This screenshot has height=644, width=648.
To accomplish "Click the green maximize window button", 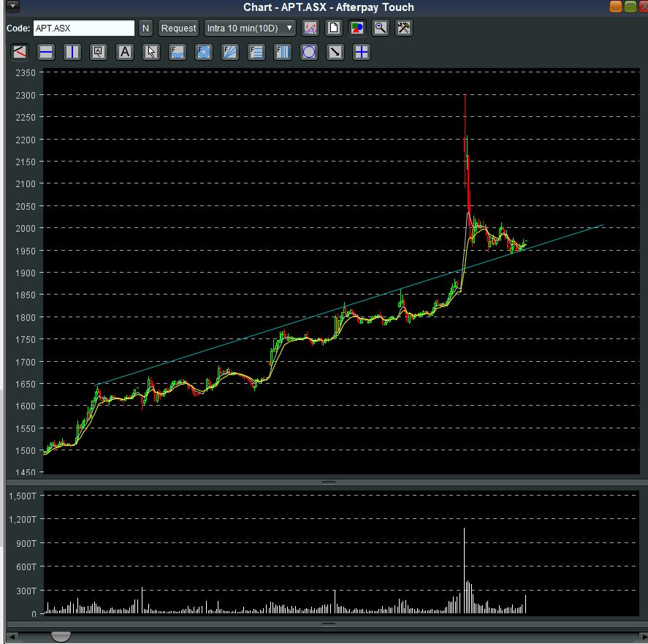I will coord(630,6).
